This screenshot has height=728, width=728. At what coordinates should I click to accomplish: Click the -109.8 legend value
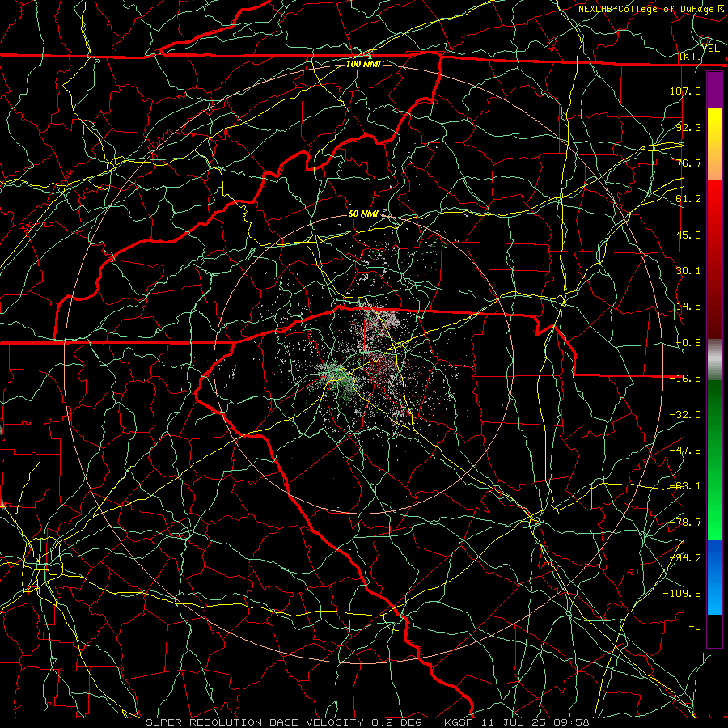click(x=682, y=594)
